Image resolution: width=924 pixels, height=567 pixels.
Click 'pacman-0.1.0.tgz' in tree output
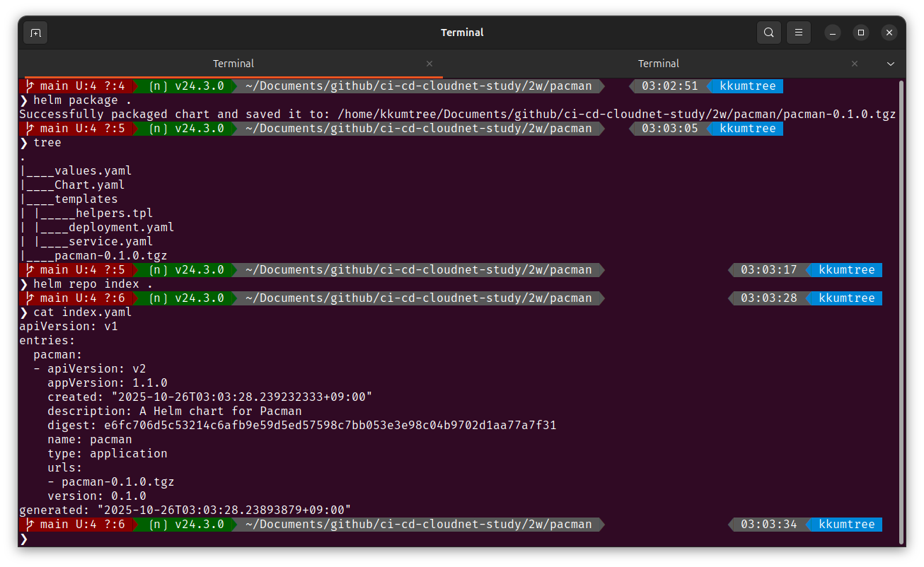click(x=110, y=256)
